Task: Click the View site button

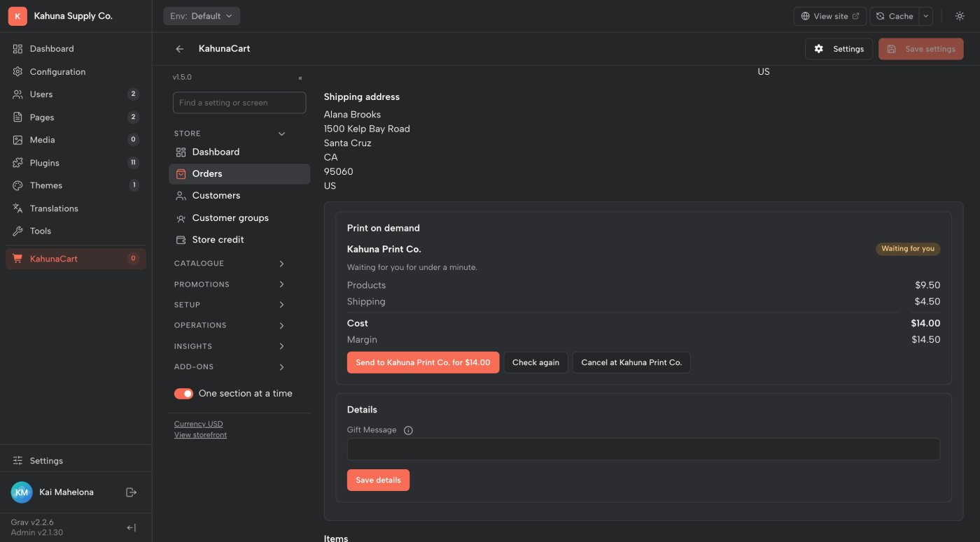Action: coord(830,16)
